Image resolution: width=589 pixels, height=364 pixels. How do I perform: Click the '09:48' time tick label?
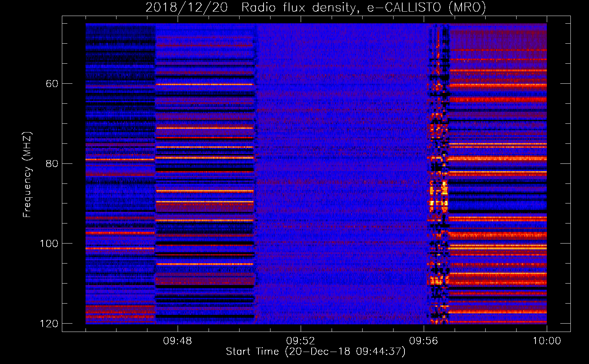(177, 341)
